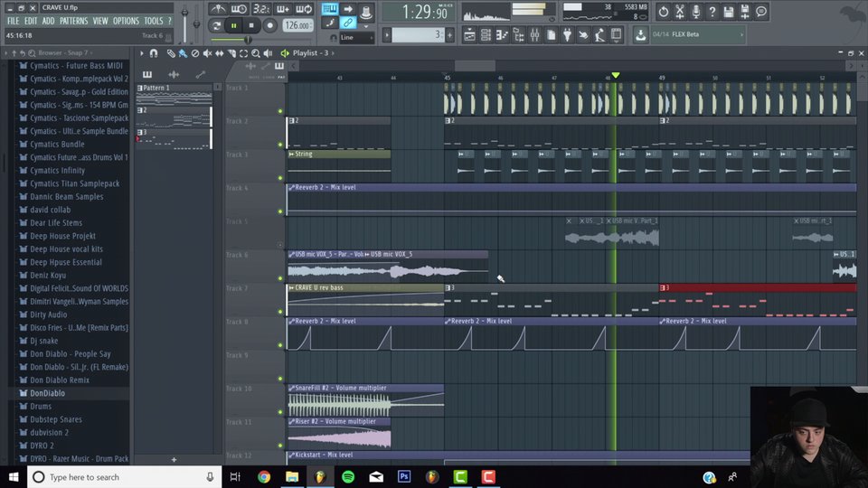Open the ADD menu
The height and width of the screenshot is (488, 868).
pyautogui.click(x=49, y=21)
